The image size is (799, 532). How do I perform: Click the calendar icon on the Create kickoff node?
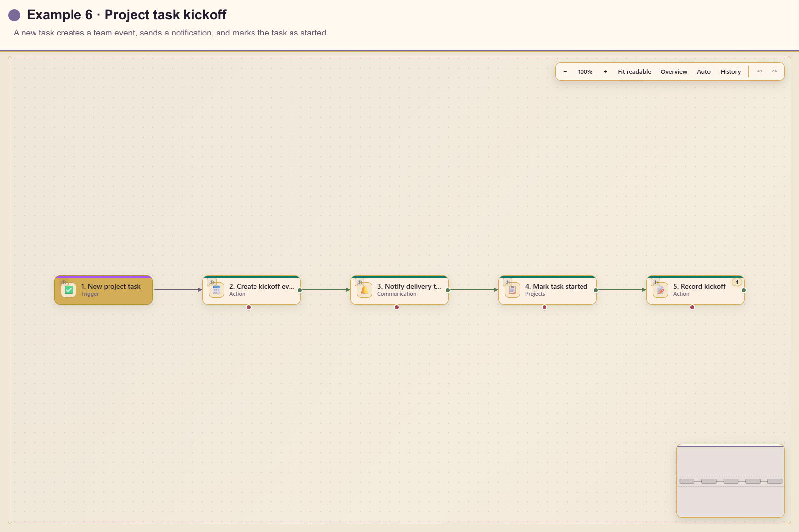217,290
